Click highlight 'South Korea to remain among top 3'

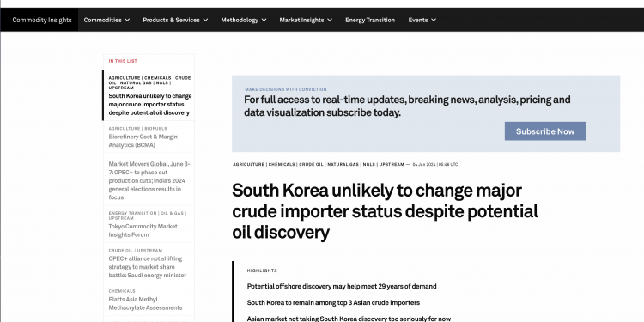click(333, 303)
